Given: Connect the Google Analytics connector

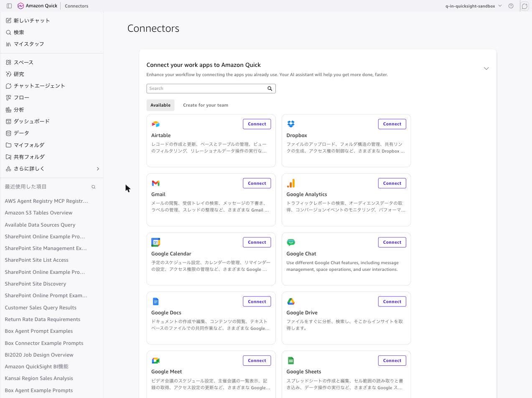Looking at the screenshot, I should (392, 183).
